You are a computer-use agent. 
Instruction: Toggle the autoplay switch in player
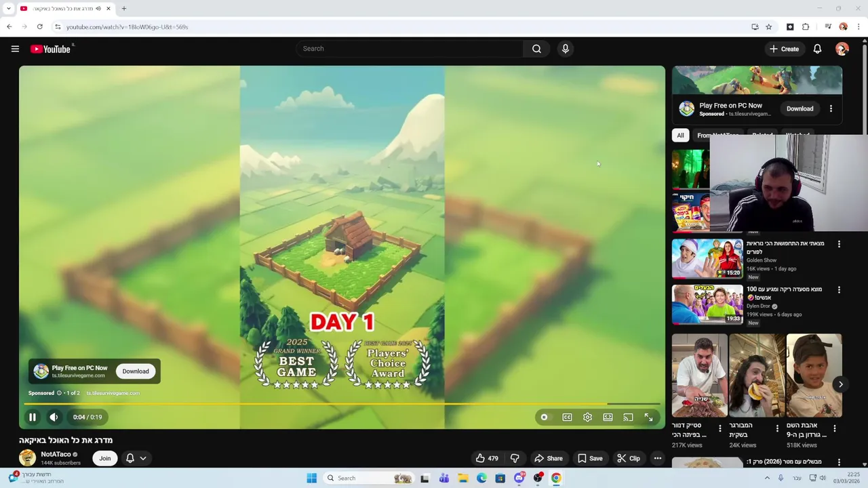coord(544,417)
